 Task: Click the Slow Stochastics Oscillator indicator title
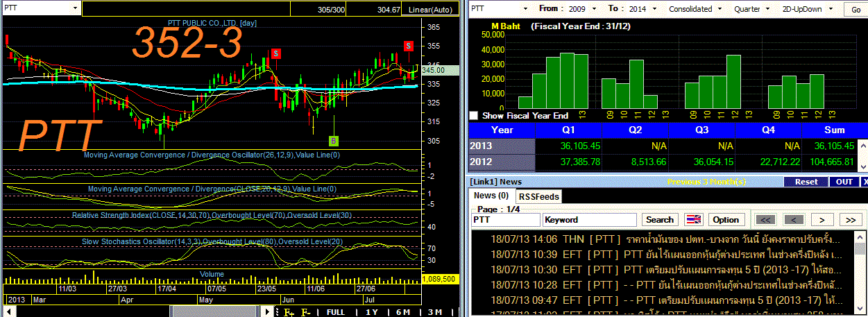(212, 241)
